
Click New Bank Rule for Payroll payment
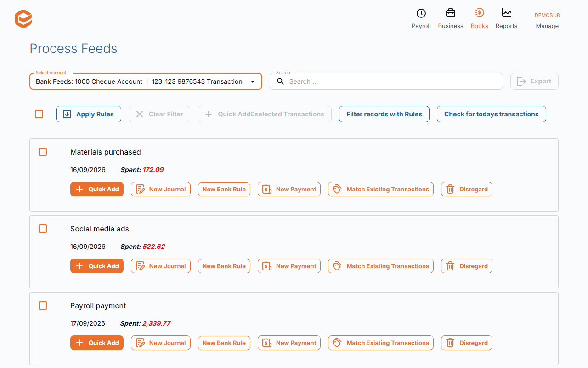(224, 343)
